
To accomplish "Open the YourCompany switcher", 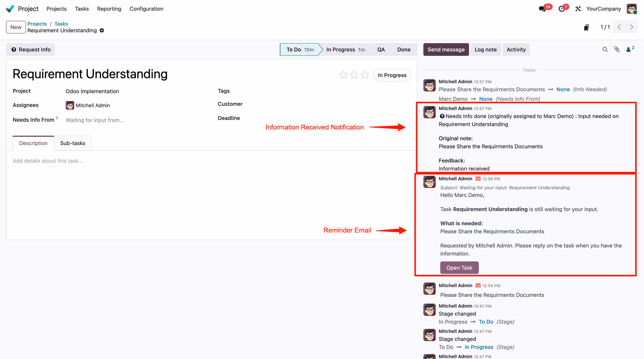I will click(x=603, y=9).
